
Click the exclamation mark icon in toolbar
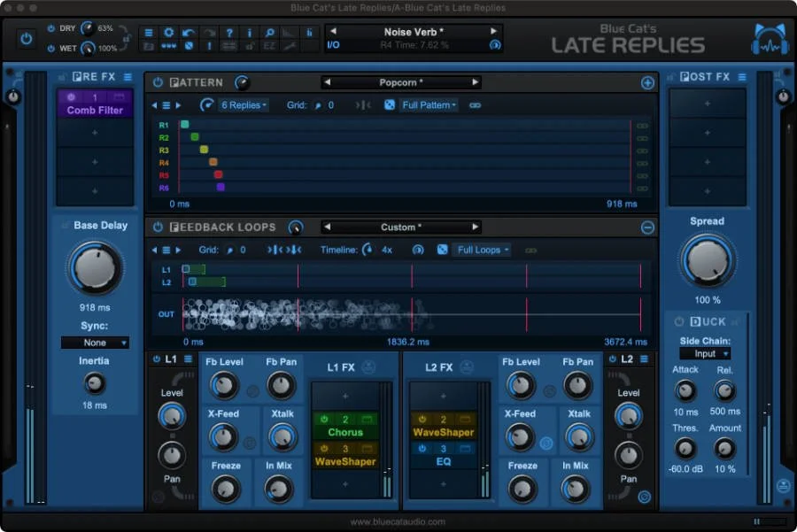tap(209, 46)
